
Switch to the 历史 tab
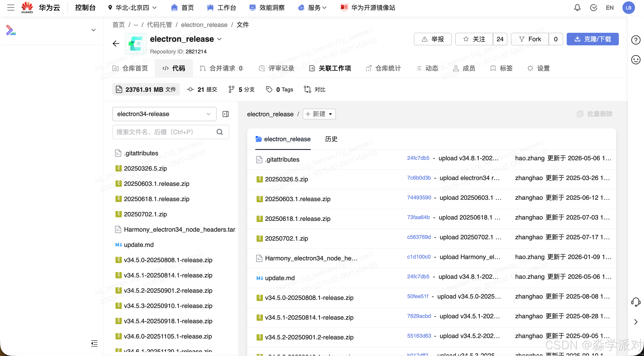tap(331, 139)
